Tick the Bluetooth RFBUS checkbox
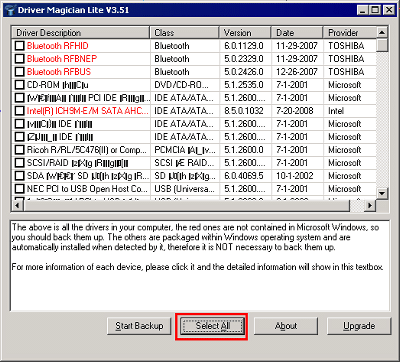 (20, 72)
